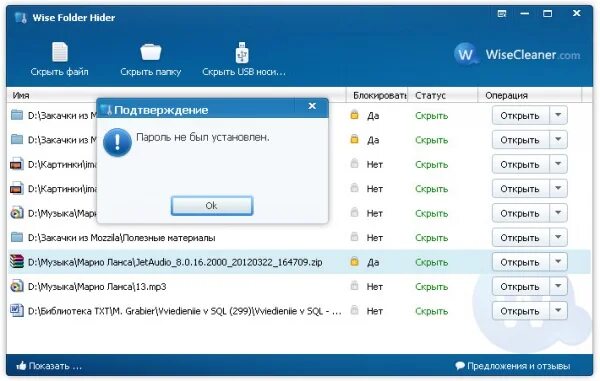Screen dimensions: 600x381
Task: Expand the dropdown arrow on the 13.mp3 row
Action: 558,287
